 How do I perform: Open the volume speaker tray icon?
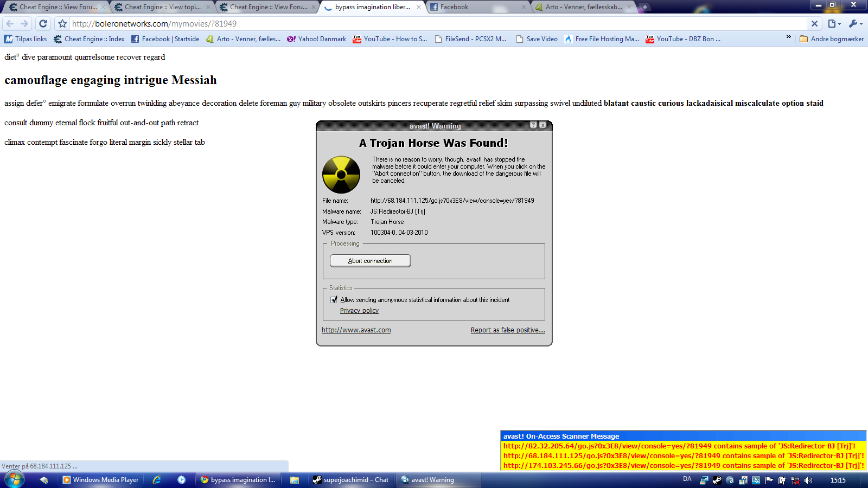pyautogui.click(x=808, y=480)
